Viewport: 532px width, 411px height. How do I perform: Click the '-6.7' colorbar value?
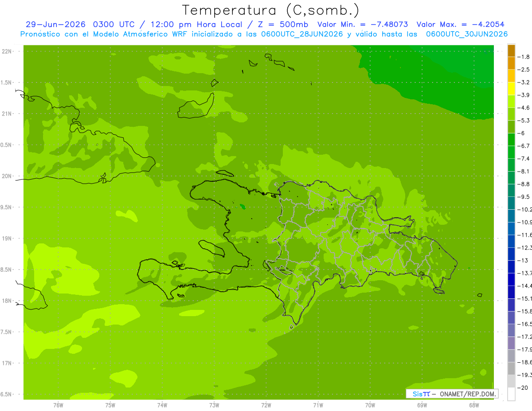(524, 146)
